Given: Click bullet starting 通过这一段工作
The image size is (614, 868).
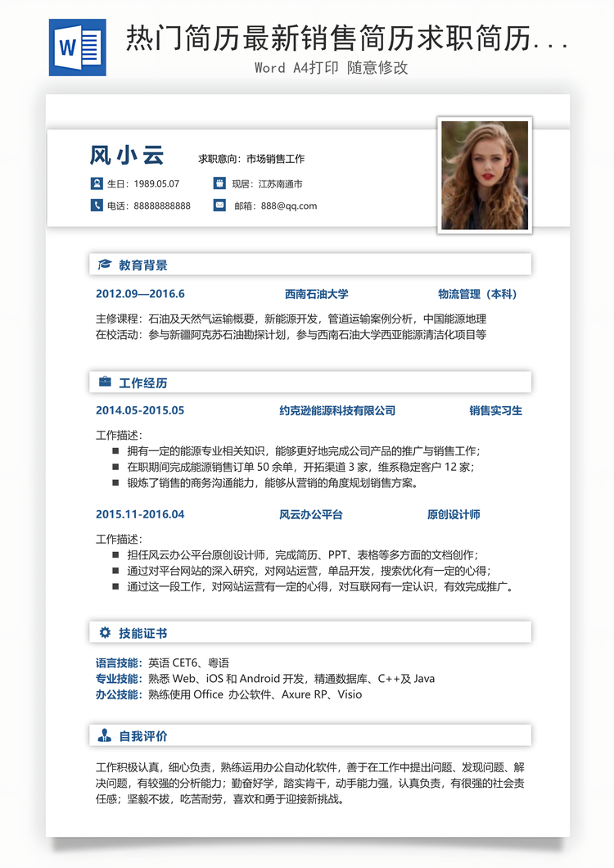Looking at the screenshot, I should coord(321,586).
